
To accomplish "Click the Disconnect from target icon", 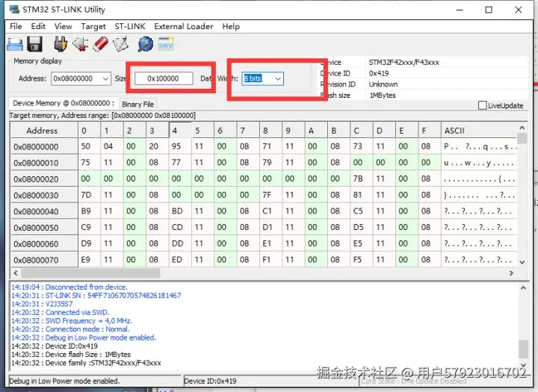I will pyautogui.click(x=80, y=44).
